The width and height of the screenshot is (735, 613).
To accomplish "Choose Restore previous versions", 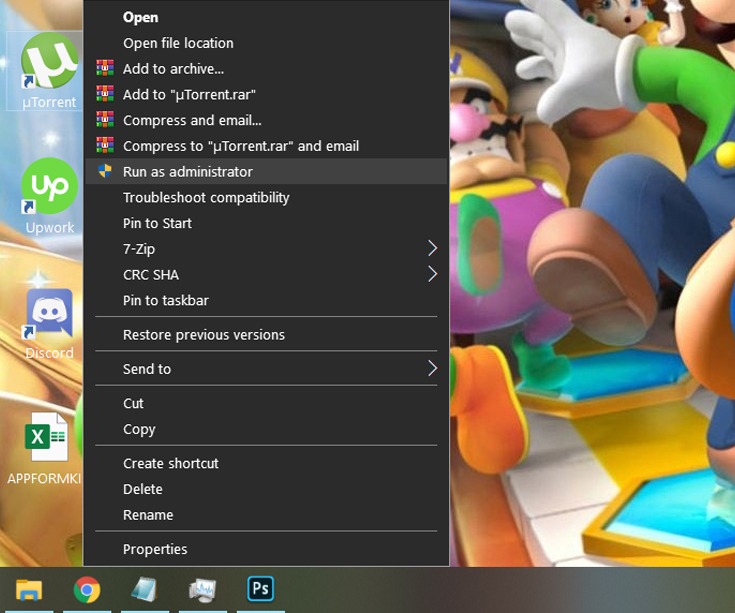I will coord(266,335).
